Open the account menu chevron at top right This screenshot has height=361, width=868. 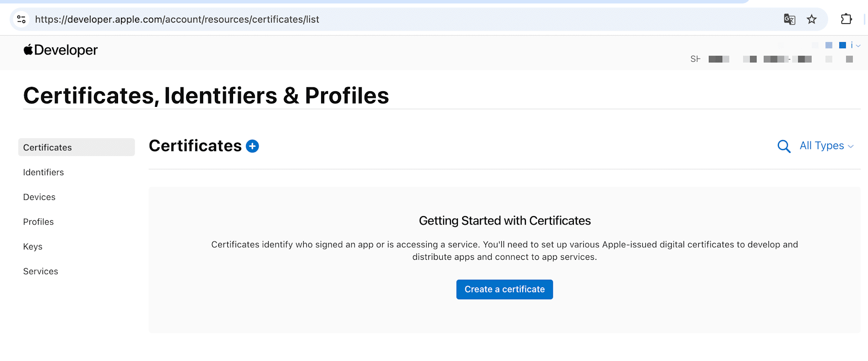pos(858,46)
